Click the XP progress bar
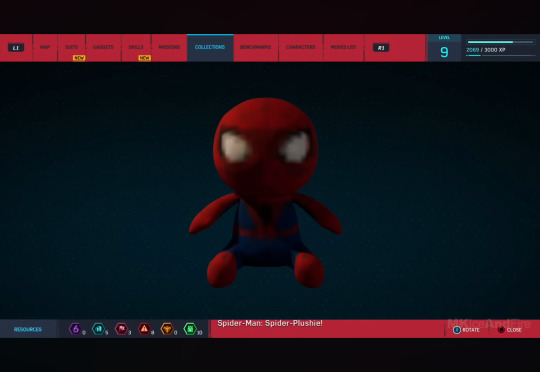 (x=500, y=42)
